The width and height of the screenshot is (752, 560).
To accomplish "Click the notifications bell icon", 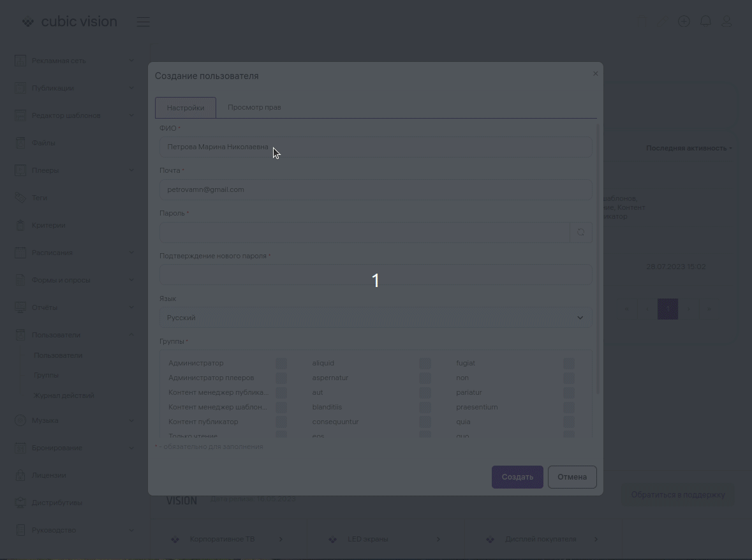I will click(705, 22).
